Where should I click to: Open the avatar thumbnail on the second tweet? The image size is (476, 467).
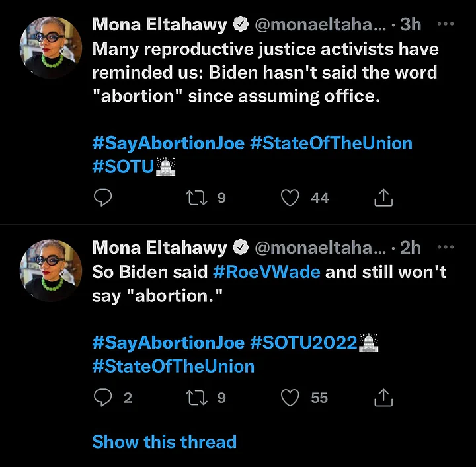click(50, 270)
